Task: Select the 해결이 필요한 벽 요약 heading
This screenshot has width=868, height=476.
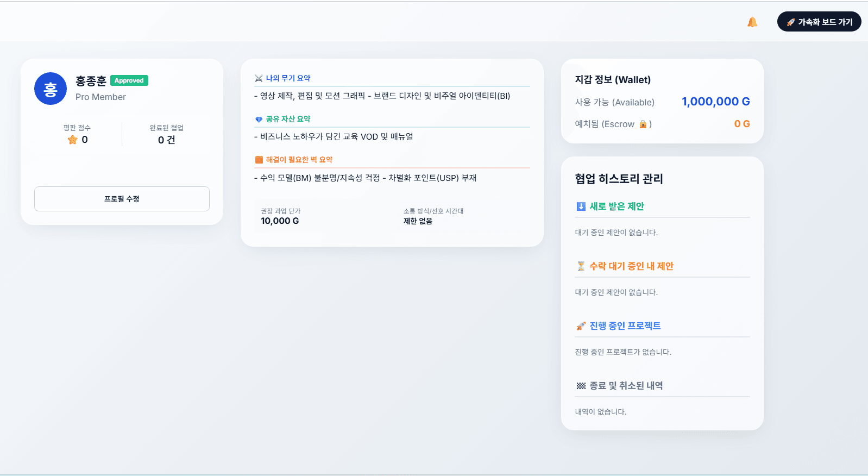Action: (299, 160)
